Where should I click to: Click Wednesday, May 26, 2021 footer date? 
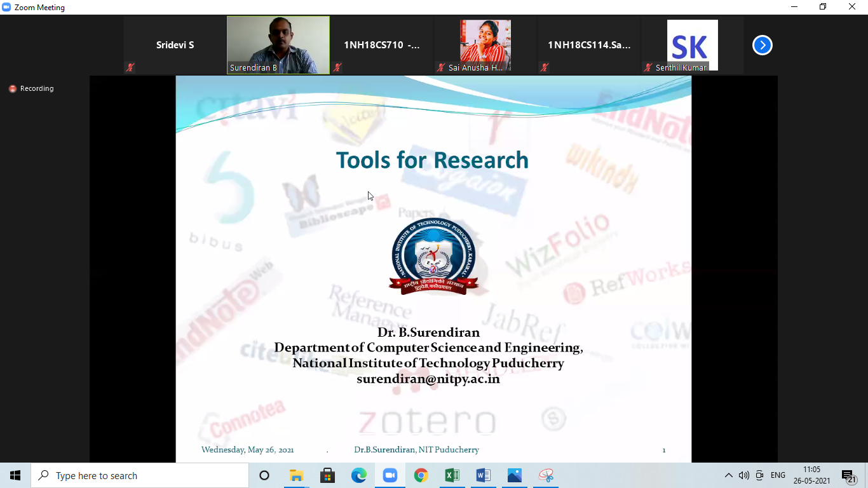(x=248, y=450)
